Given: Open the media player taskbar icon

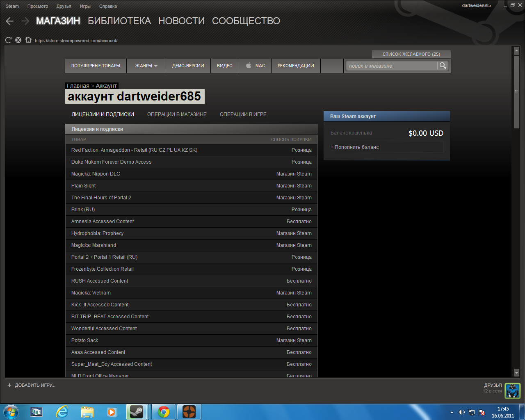Looking at the screenshot, I should [112, 412].
